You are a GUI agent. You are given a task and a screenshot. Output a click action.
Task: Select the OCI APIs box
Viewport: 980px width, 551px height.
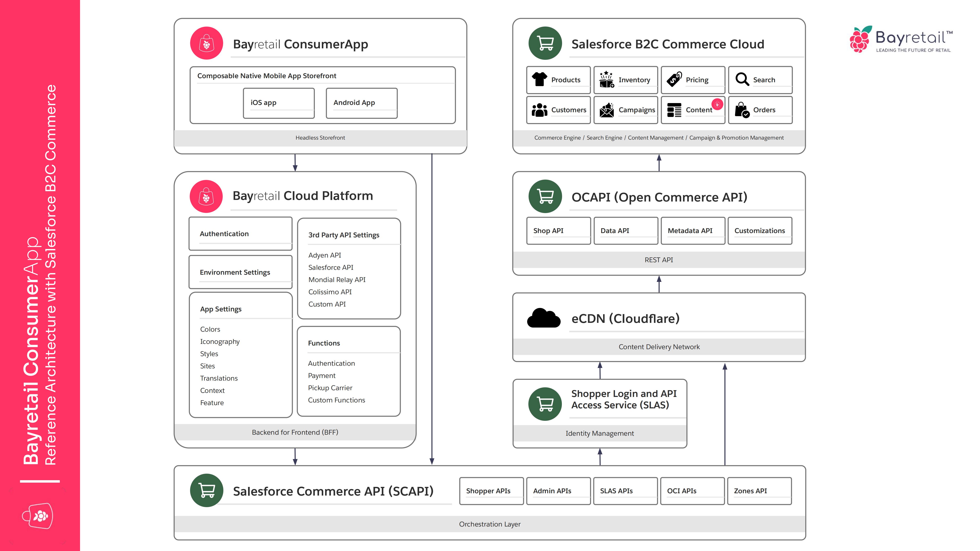click(692, 491)
